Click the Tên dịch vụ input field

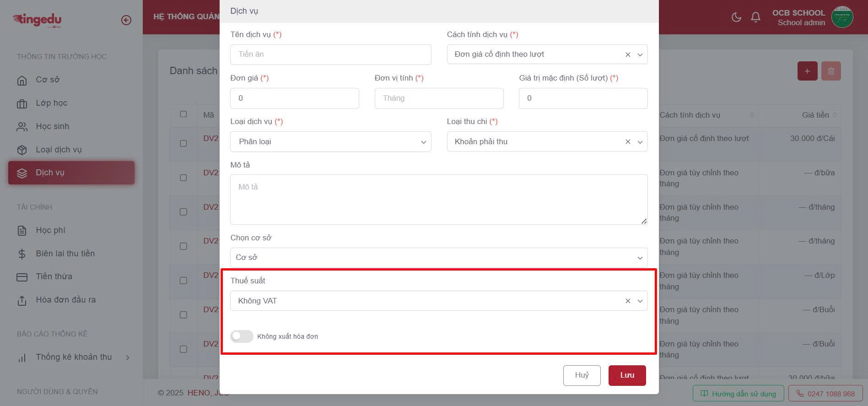(x=330, y=54)
